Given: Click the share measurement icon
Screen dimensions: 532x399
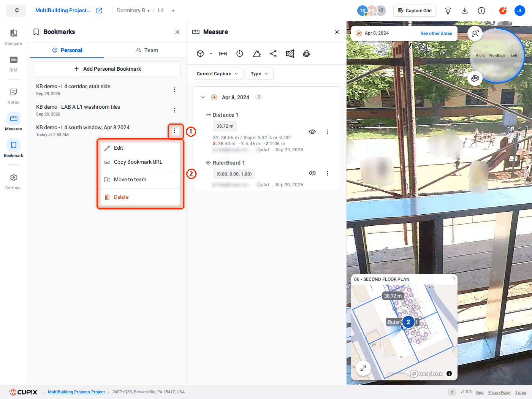Looking at the screenshot, I should pos(273,54).
